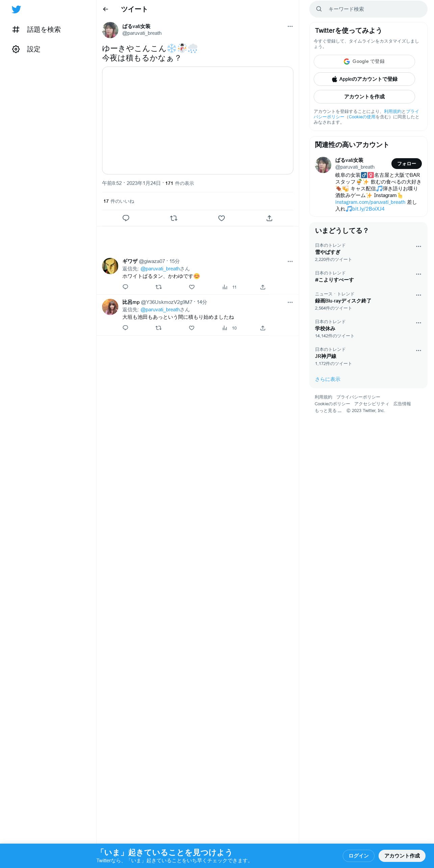Sign up with Google で登録
Screen dimensions: 434x868
pos(364,62)
